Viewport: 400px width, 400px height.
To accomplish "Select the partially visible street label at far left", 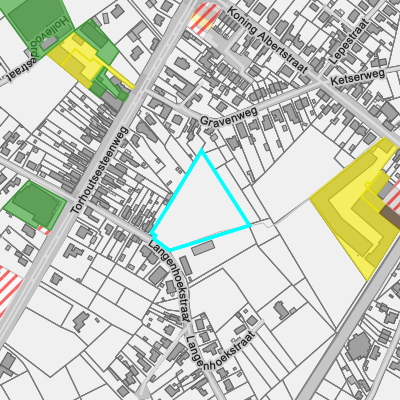I will pos(17,71).
